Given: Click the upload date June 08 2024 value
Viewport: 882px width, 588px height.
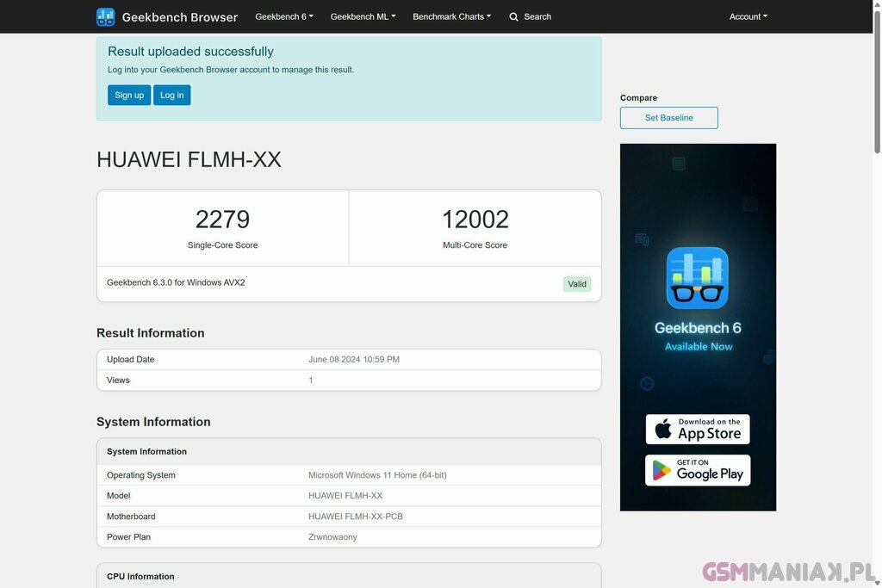Looking at the screenshot, I should (354, 359).
